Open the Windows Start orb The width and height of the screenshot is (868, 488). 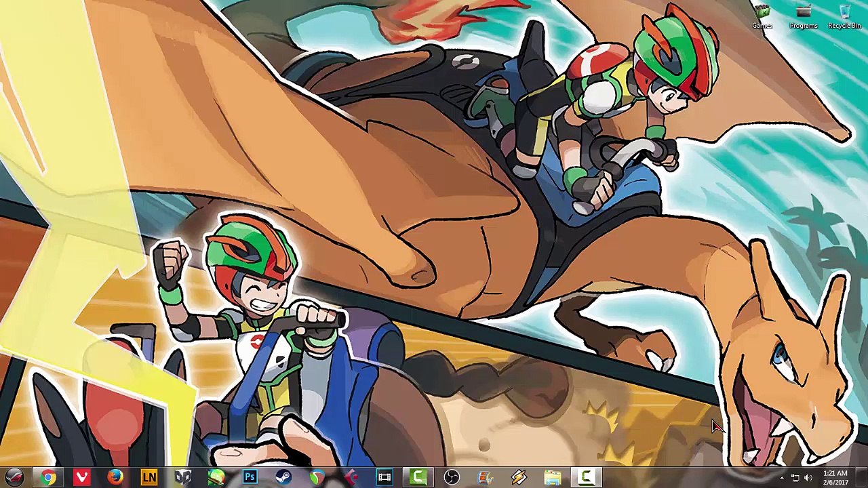(14, 478)
